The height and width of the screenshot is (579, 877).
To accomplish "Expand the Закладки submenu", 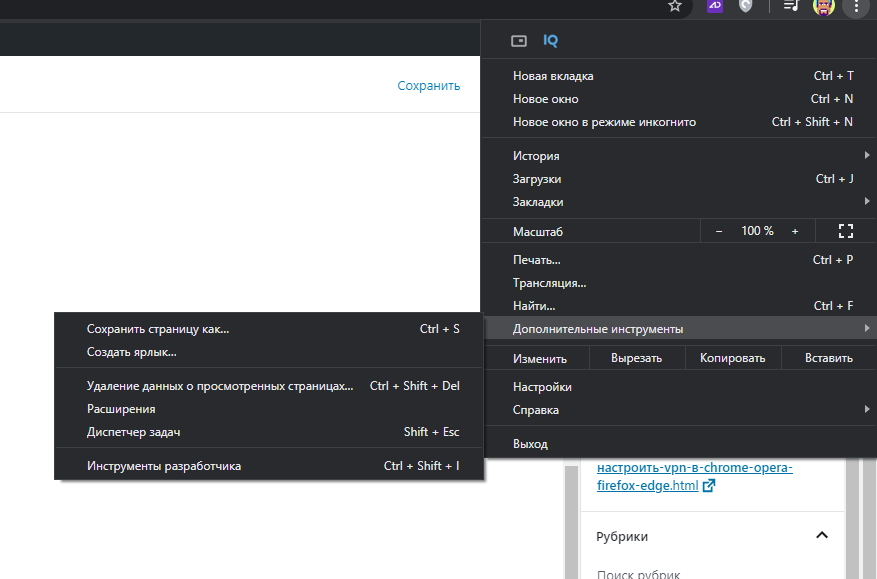I will pos(678,202).
